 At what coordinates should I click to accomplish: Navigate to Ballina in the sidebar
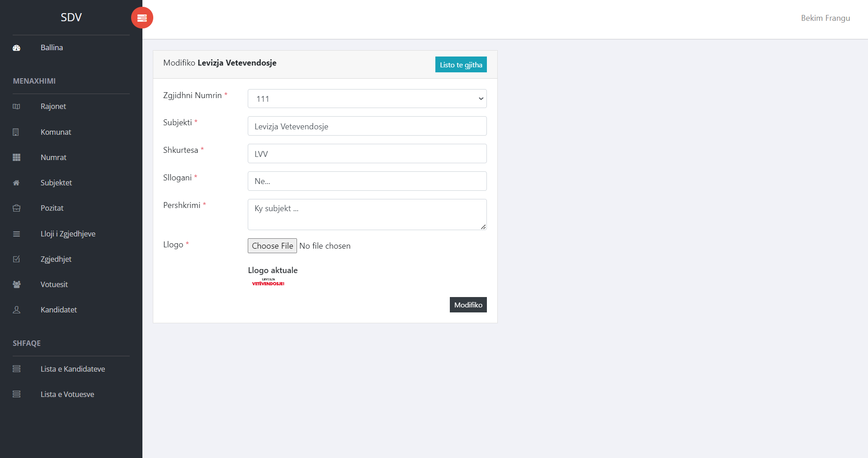(51, 47)
